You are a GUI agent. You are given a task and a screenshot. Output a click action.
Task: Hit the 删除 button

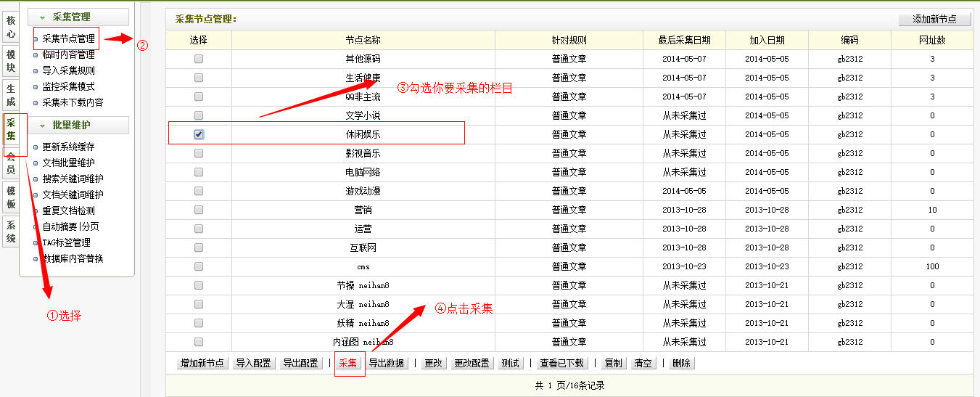click(x=681, y=363)
